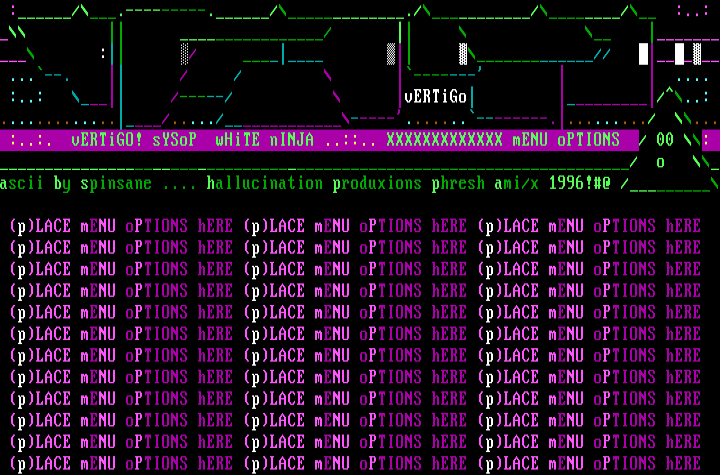Click 'vERTiGO! sYSoP' in the magenta bar
720x475 pixels.
click(x=134, y=140)
